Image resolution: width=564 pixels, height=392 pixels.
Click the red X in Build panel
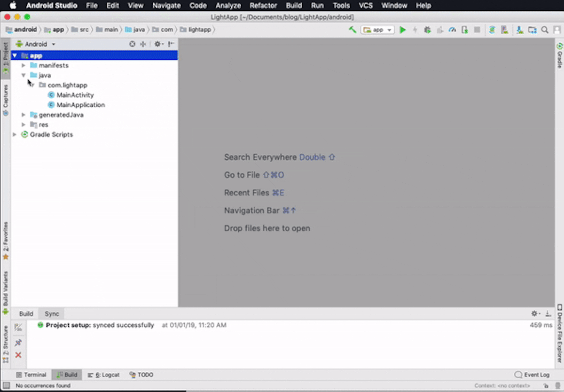pyautogui.click(x=18, y=355)
